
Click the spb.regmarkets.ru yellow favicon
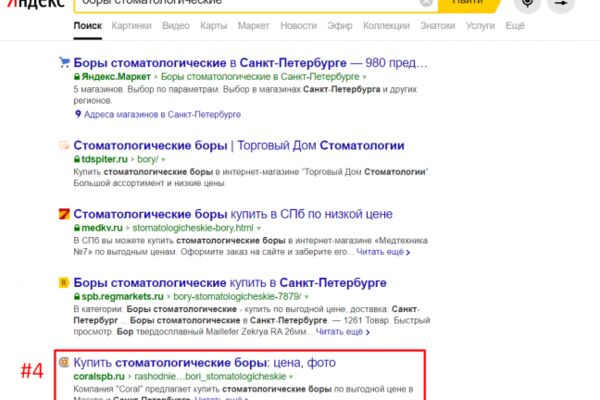coord(64,282)
